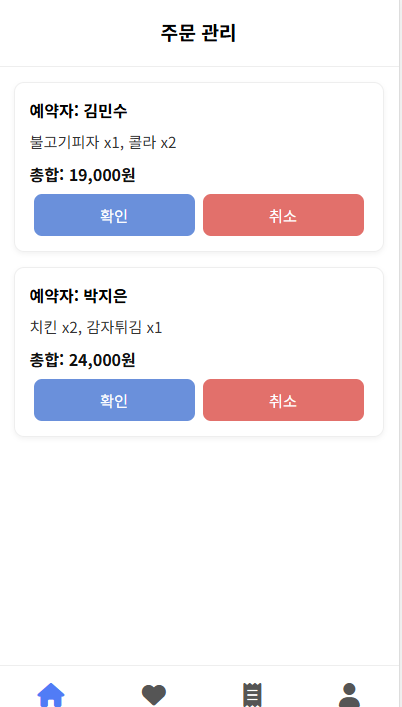Open the receipt orders icon

[x=252, y=695]
